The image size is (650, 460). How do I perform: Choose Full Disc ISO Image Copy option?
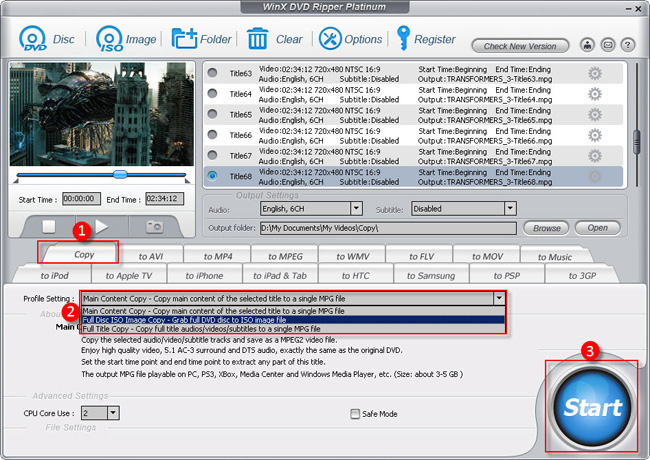293,320
